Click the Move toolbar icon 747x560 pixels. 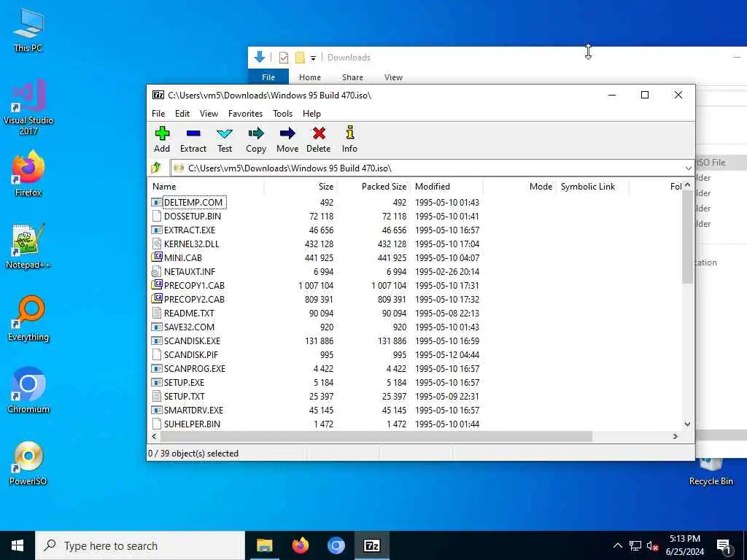coord(287,139)
